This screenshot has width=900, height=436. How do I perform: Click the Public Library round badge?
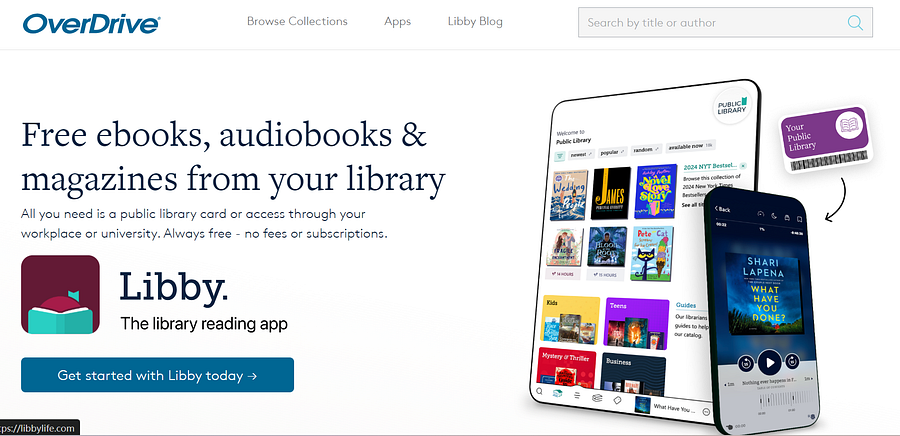point(732,105)
